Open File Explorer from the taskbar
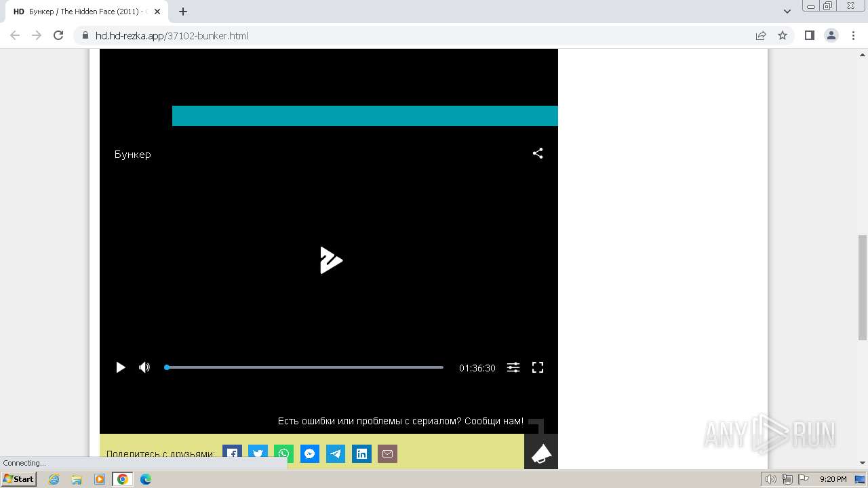The width and height of the screenshot is (868, 488). pos(77,479)
